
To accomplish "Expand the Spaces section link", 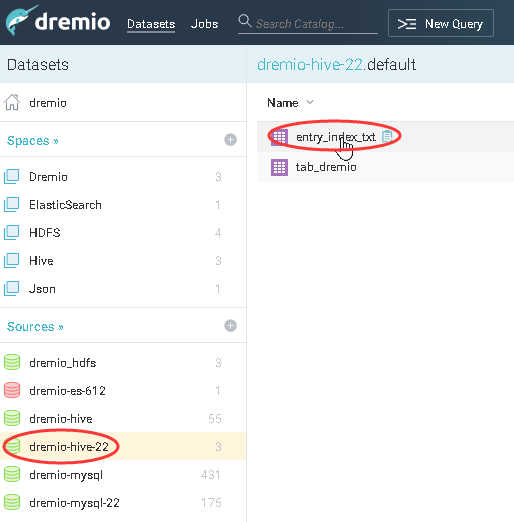I will pyautogui.click(x=33, y=140).
